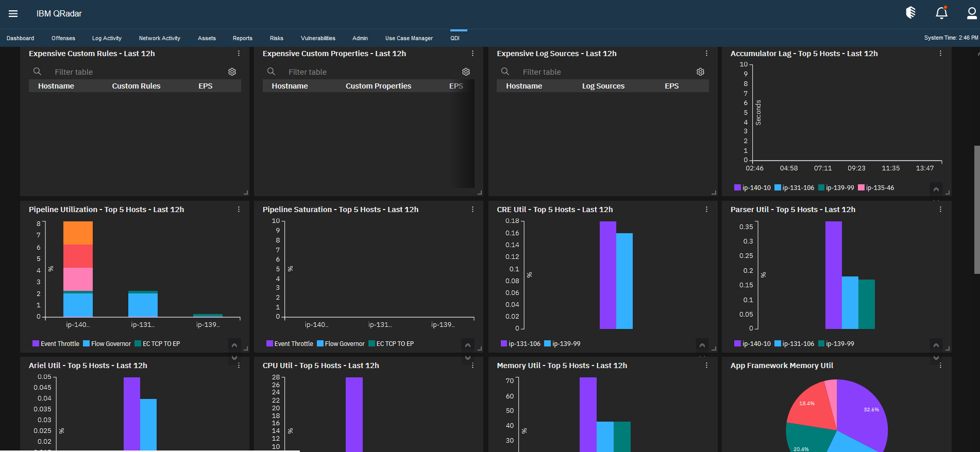Open options menu for CRE Util panel
Viewport: 980px width, 452px height.
pyautogui.click(x=706, y=210)
